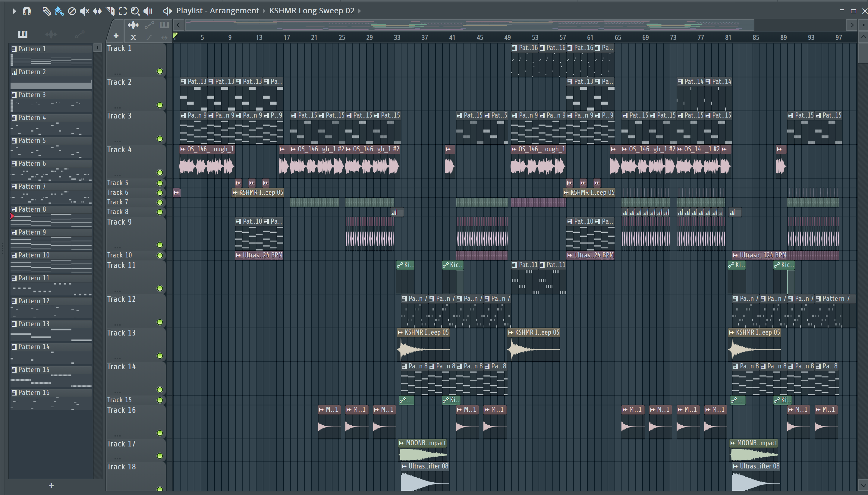Viewport: 868px width, 495px height.
Task: Open Playlist - Arrangement breadcrumb menu
Action: (218, 11)
